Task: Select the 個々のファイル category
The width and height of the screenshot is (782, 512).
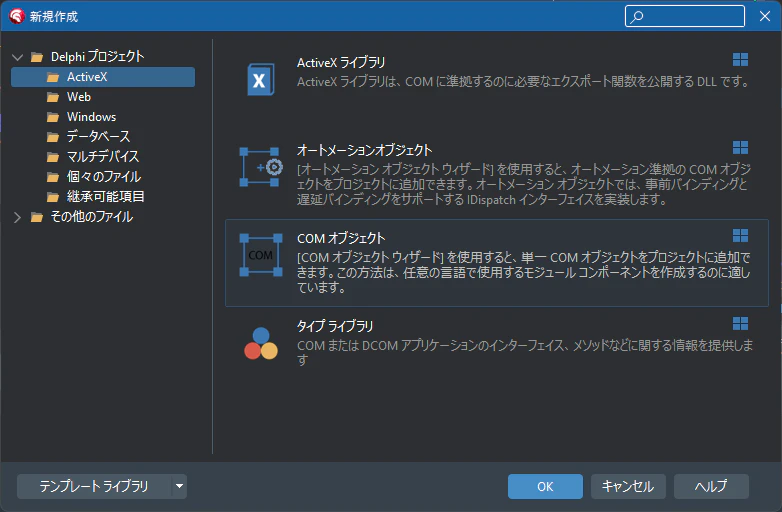Action: (x=104, y=176)
